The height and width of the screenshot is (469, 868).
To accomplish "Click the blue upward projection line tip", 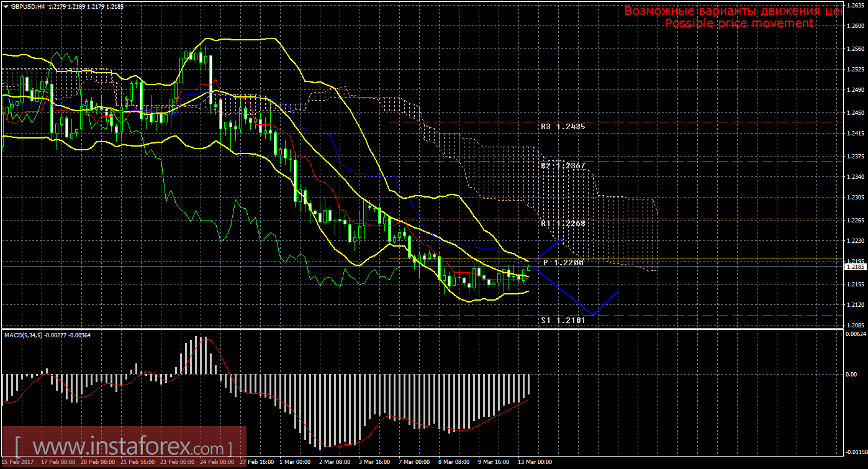I will (563, 238).
